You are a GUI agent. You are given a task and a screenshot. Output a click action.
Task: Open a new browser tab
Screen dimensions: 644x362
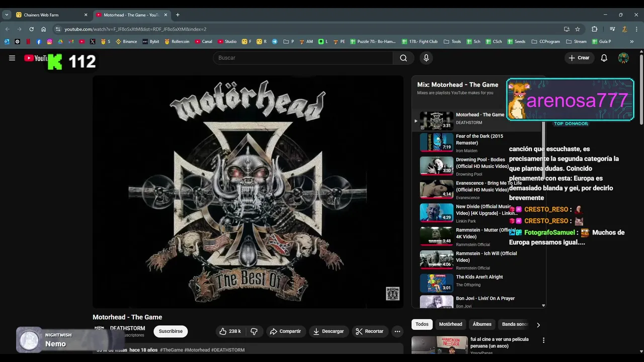tap(178, 15)
